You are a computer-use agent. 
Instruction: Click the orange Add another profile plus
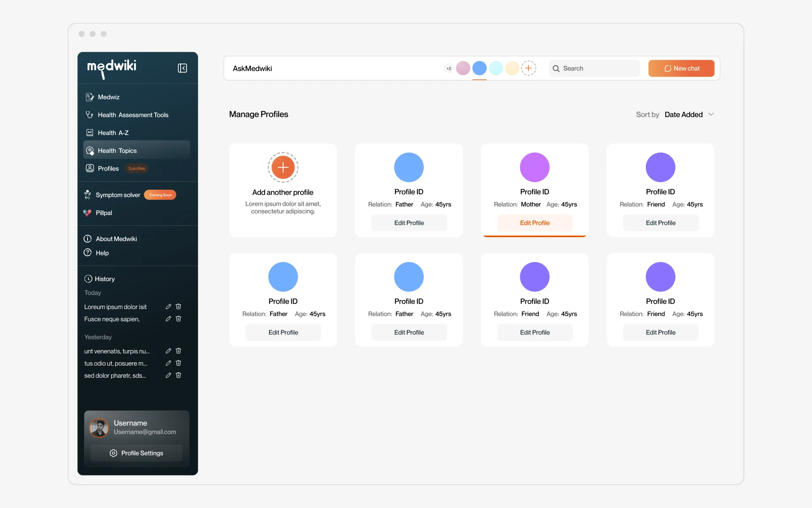point(283,167)
